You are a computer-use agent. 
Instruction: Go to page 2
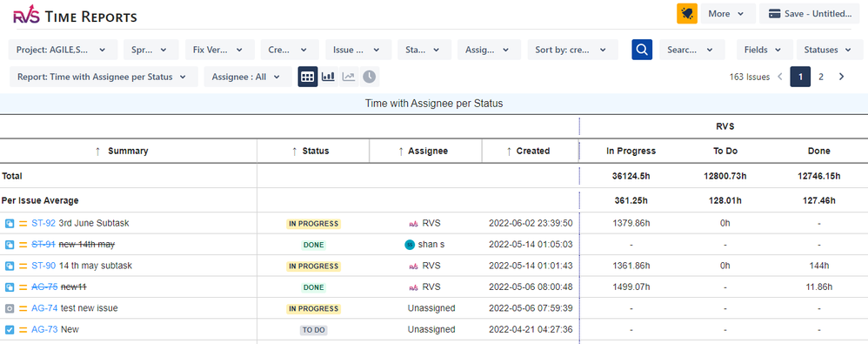tap(821, 77)
